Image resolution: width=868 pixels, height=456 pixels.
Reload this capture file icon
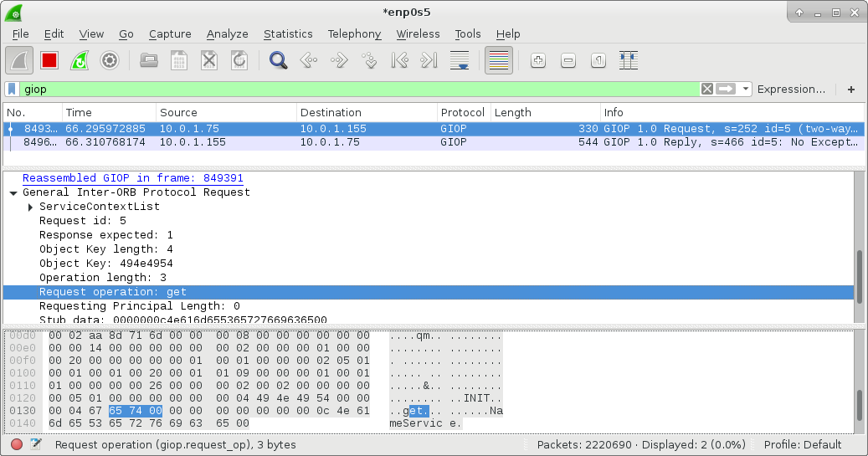[x=239, y=60]
